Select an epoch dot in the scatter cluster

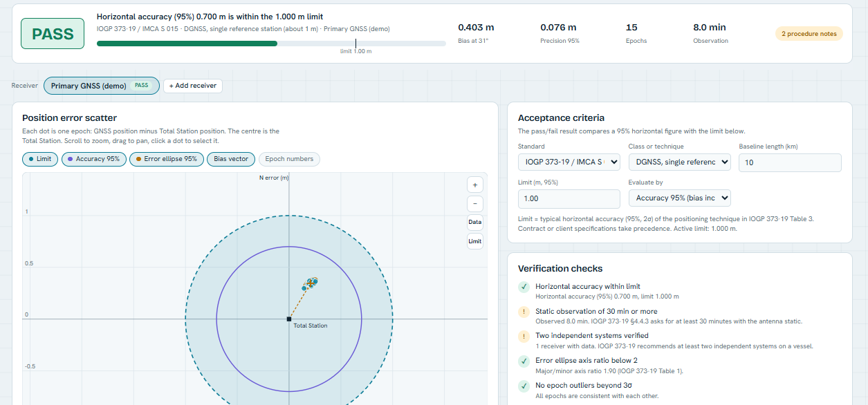point(311,282)
